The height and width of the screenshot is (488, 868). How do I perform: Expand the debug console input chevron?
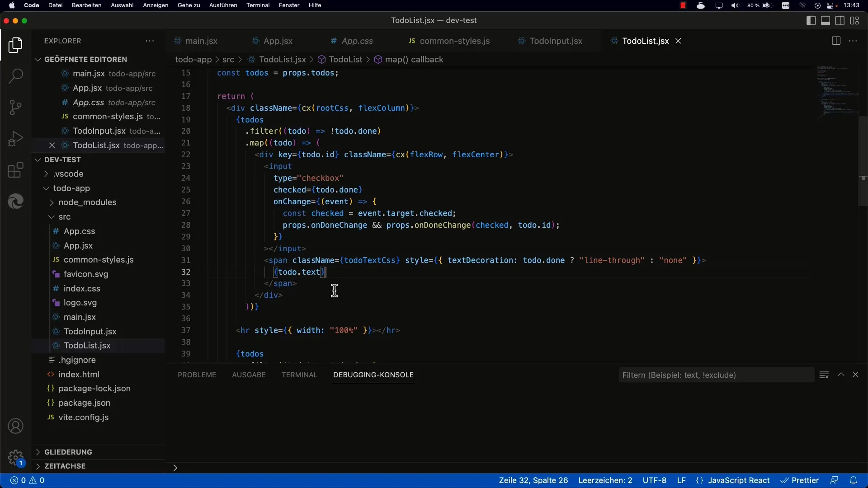click(x=175, y=468)
